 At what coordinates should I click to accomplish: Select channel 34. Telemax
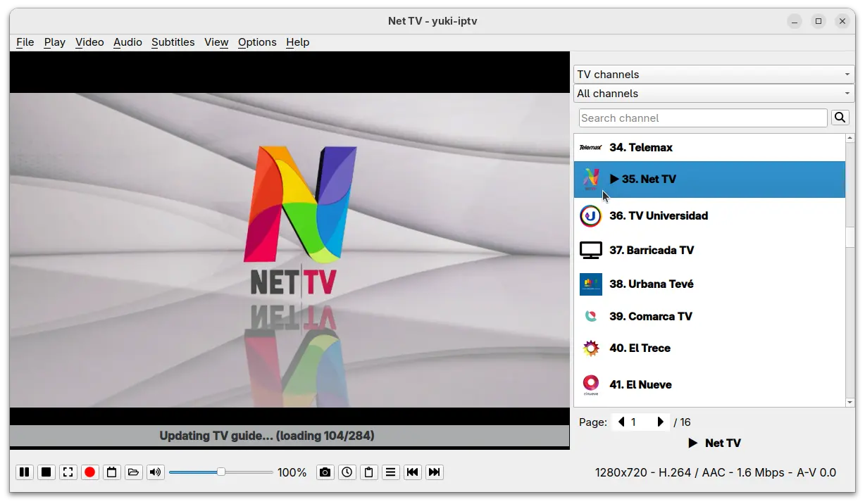tap(709, 147)
